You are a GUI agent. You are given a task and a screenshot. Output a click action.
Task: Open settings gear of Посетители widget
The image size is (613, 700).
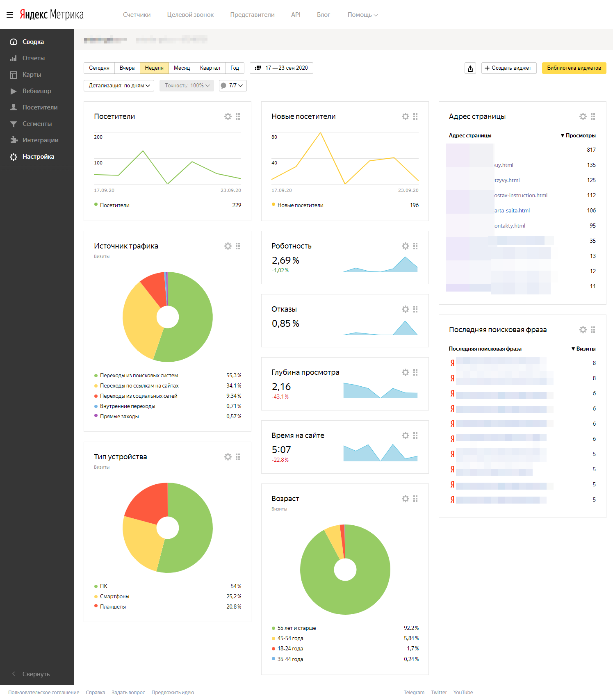(228, 116)
